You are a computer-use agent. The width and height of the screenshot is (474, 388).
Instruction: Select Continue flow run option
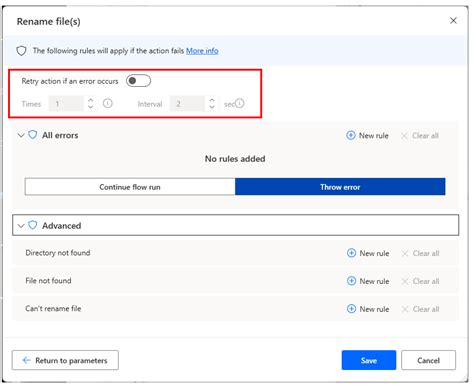point(130,187)
